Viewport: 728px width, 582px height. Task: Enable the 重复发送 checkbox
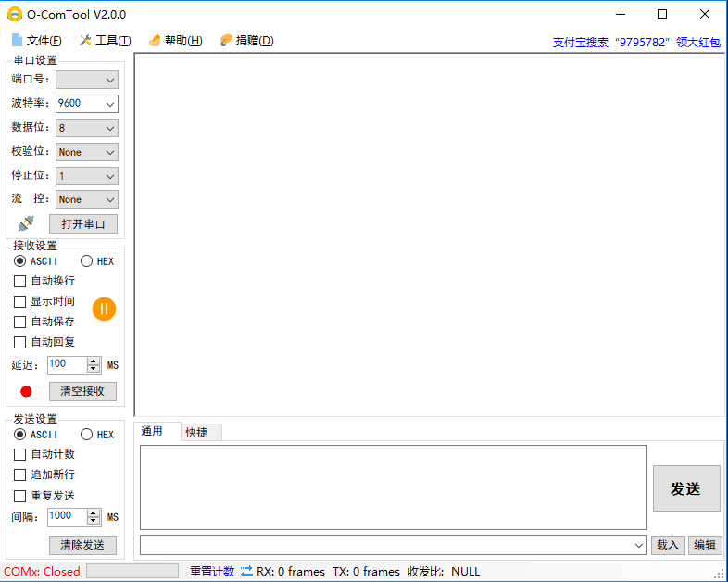coord(20,496)
